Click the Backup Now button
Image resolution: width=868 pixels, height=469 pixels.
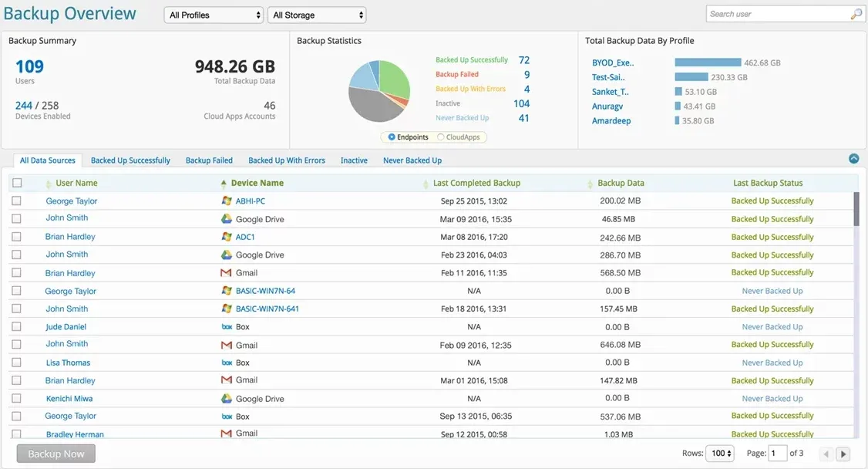tap(56, 454)
